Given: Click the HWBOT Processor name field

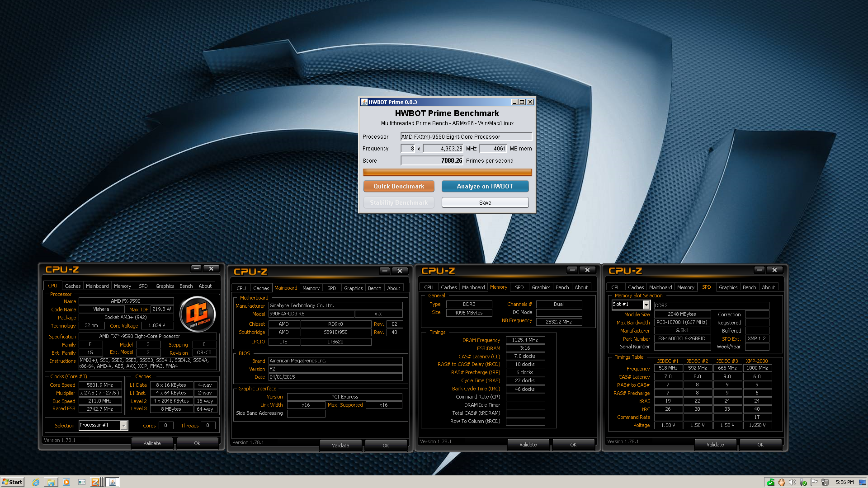Looking at the screenshot, I should point(466,136).
